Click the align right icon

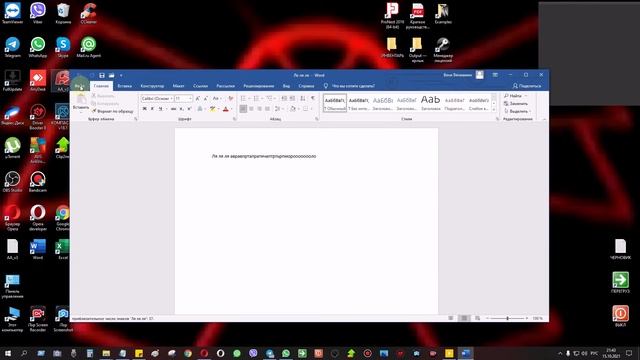259,109
